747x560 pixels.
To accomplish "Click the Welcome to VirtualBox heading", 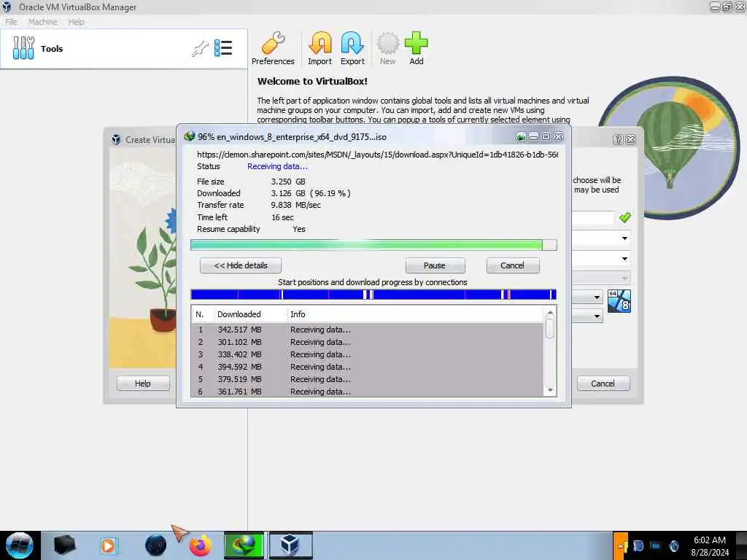I will click(x=312, y=82).
